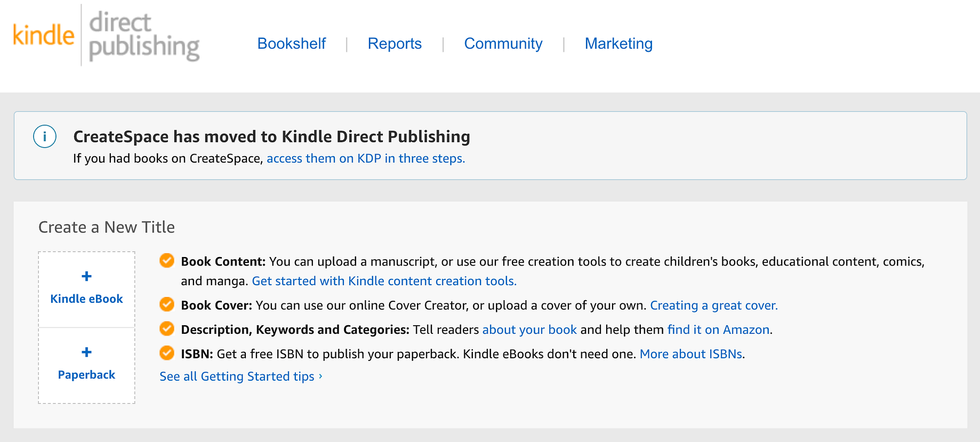Open the Bookshelf tab

click(292, 44)
